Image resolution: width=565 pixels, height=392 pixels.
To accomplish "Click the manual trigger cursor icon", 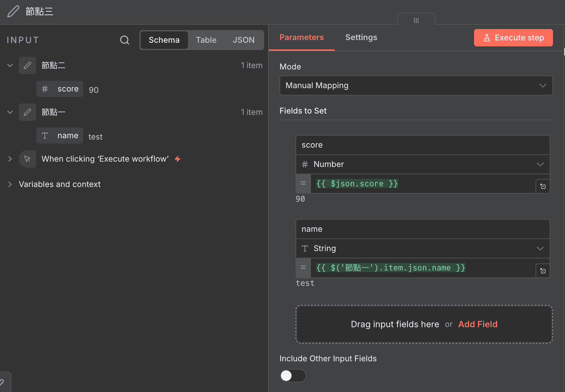I will coord(27,159).
